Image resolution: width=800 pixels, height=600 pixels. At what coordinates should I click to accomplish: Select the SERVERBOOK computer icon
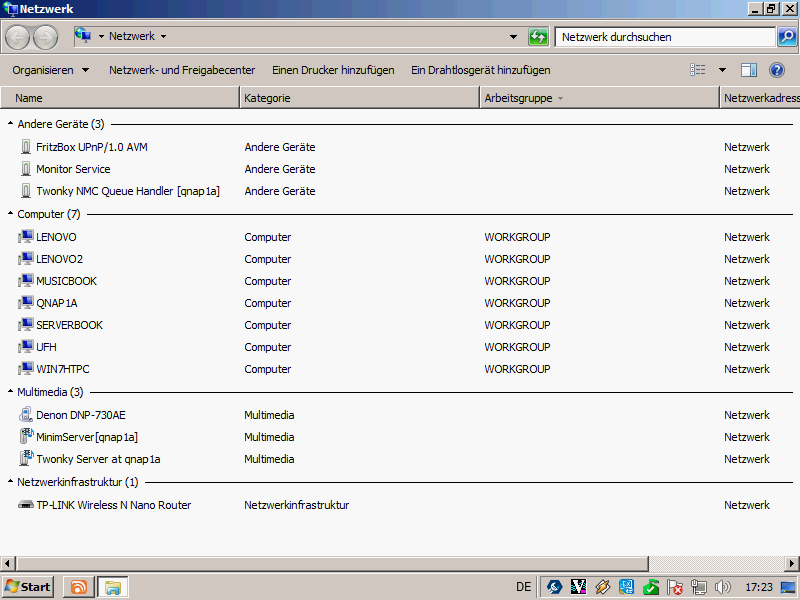(x=26, y=324)
